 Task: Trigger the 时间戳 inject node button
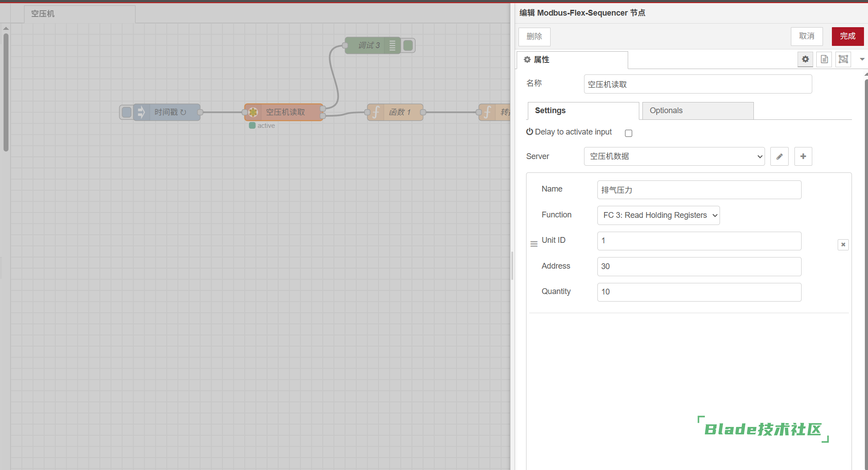pyautogui.click(x=127, y=112)
